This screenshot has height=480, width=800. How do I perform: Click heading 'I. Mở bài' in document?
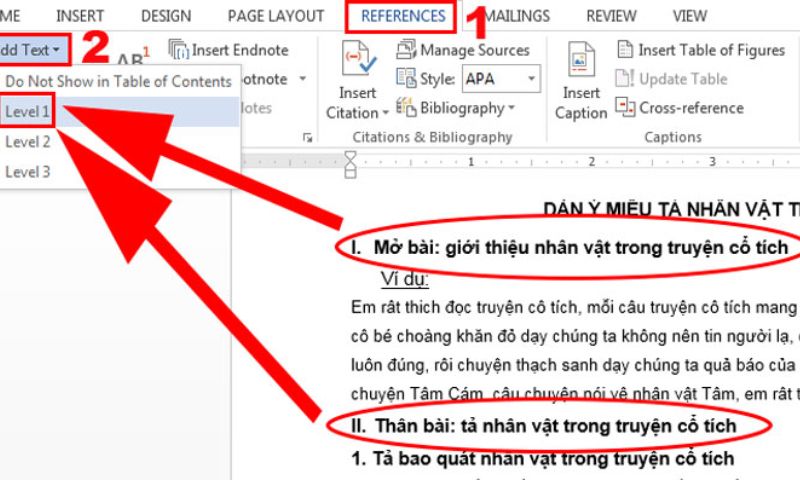coord(569,247)
